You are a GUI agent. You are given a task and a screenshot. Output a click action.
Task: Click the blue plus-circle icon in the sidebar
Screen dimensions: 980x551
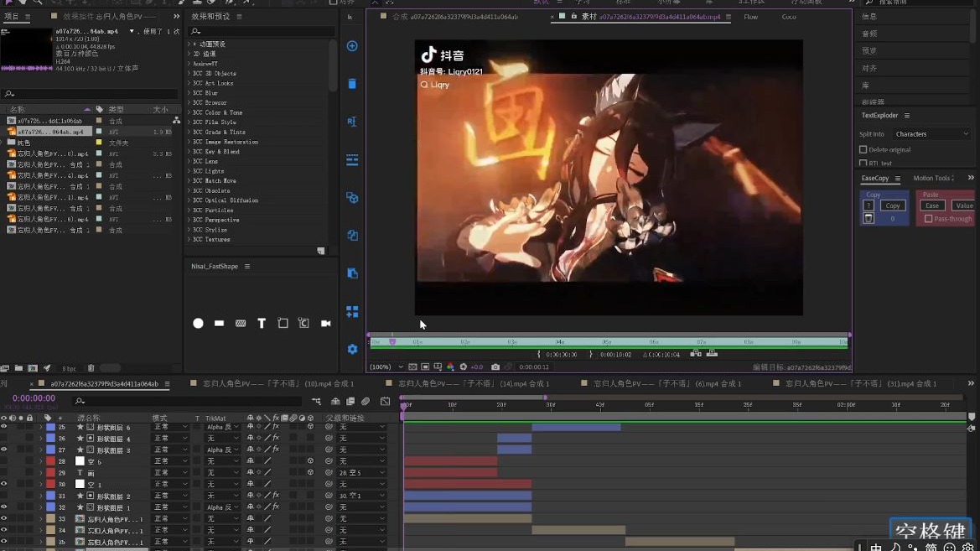point(352,45)
